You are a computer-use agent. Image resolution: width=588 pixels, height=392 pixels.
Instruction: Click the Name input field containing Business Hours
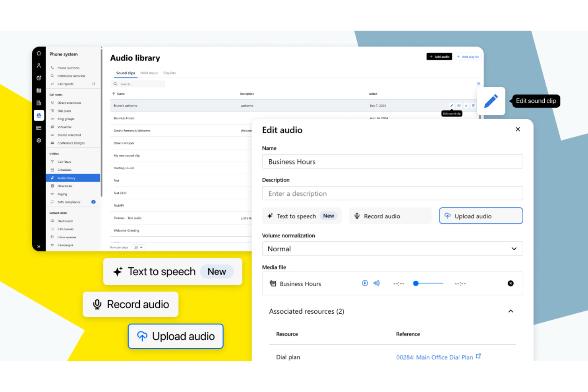click(x=393, y=162)
